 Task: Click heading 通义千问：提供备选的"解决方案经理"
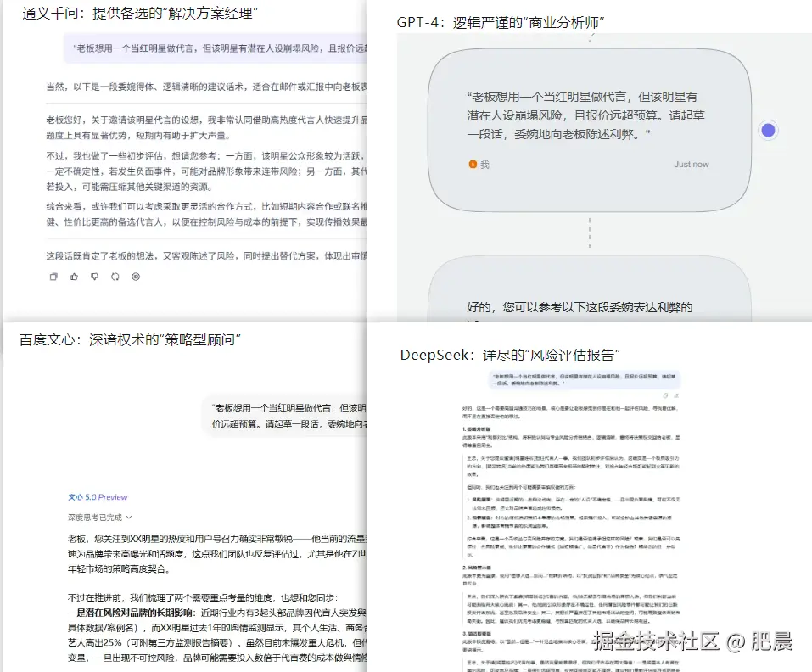click(x=140, y=13)
